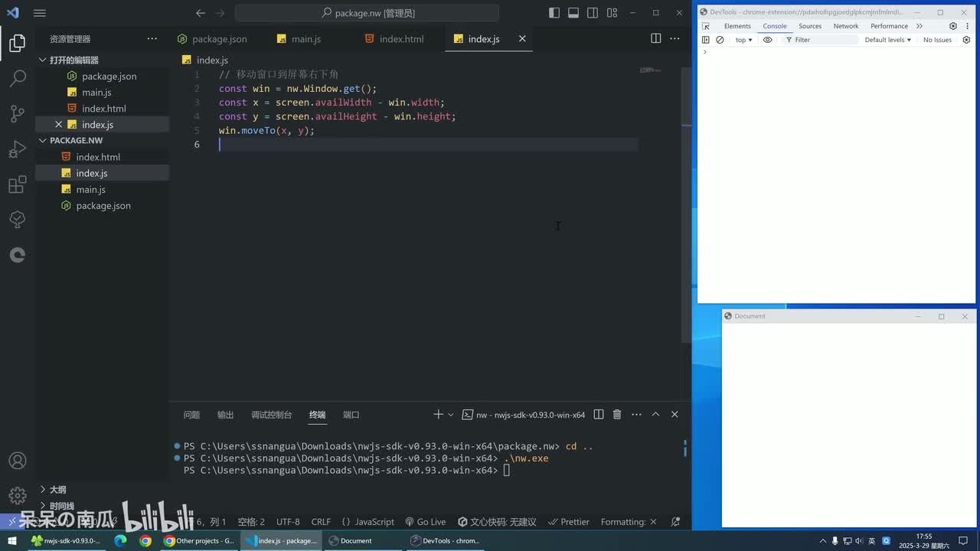
Task: Click the JavaScript language mode indicator
Action: pos(367,522)
